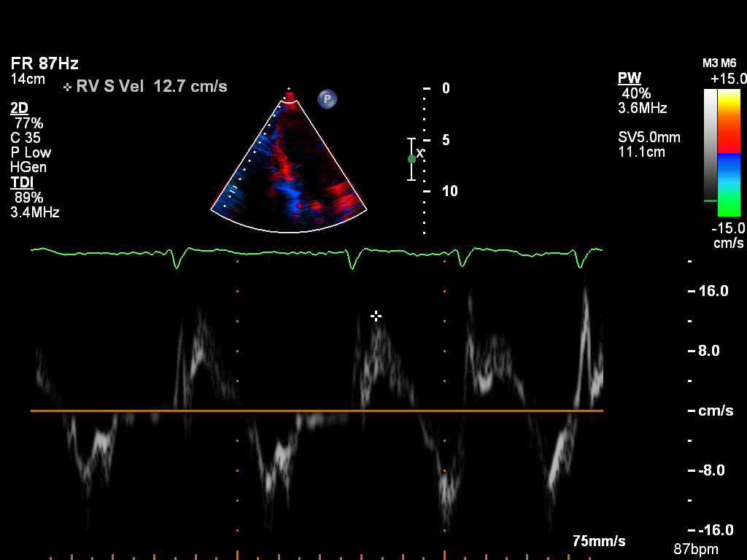Click the FR 87Hz frame rate label
Image resolution: width=747 pixels, height=560 pixels.
[x=44, y=63]
